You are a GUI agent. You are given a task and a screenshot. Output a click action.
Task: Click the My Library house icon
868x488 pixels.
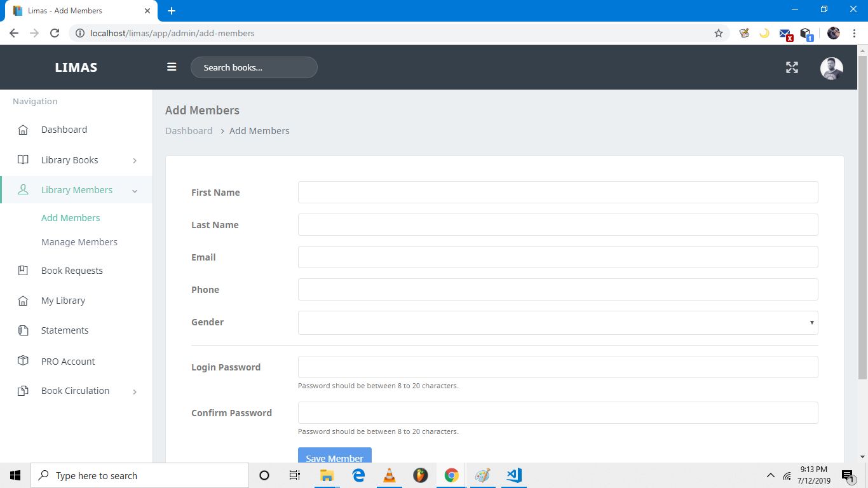[x=23, y=301]
